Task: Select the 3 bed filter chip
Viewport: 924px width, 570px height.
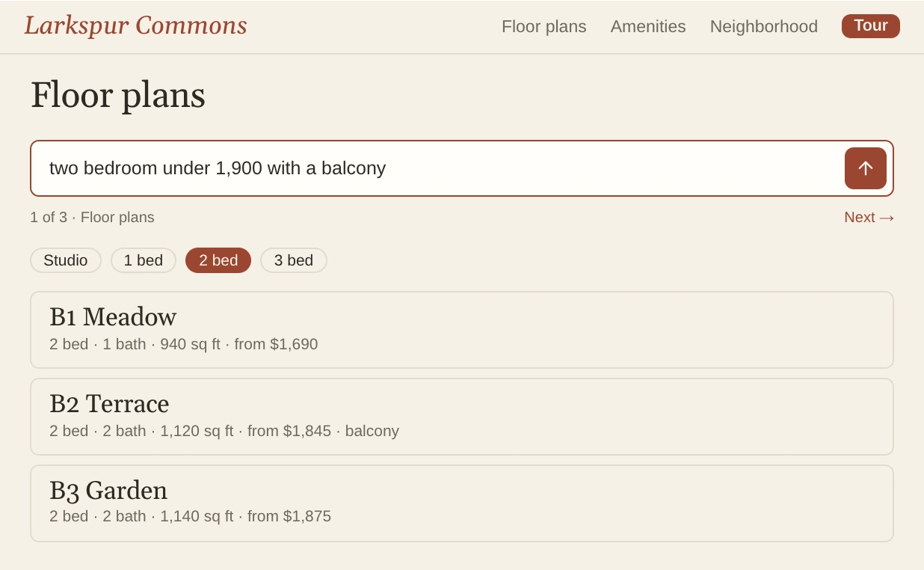Action: (294, 260)
